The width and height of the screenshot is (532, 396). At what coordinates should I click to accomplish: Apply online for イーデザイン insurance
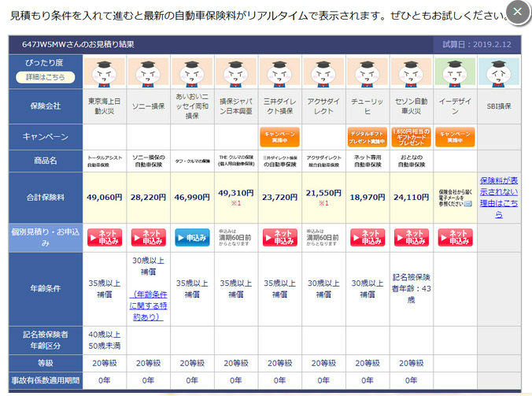[455, 237]
